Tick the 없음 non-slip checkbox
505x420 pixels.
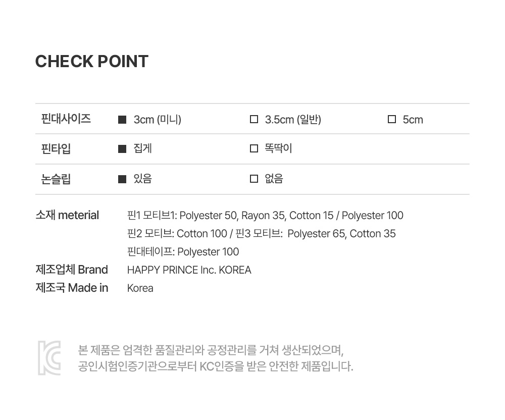254,179
